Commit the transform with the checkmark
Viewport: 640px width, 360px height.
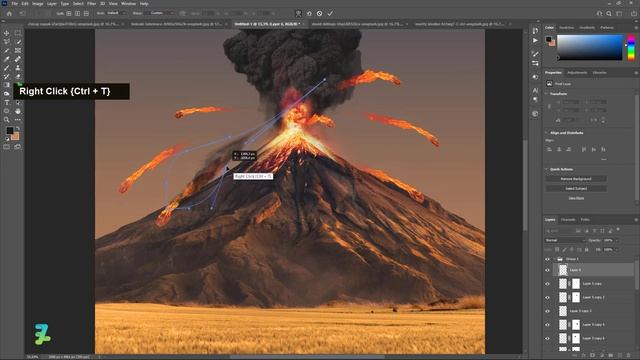330,13
